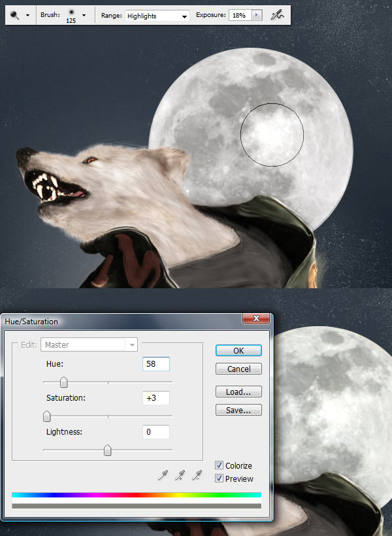Click the Save... button
This screenshot has height=536, width=392.
[238, 410]
